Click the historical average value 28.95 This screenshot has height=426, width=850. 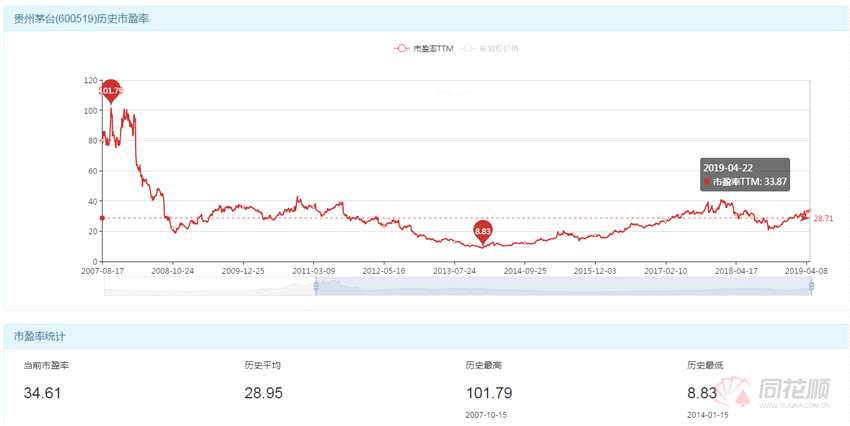coord(263,393)
